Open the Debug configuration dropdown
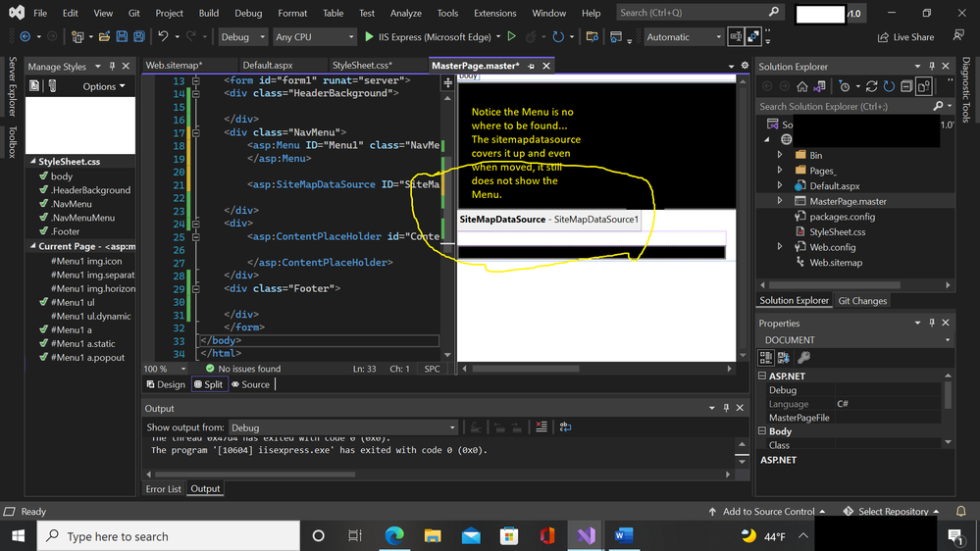Viewport: 980px width, 551px height. tap(242, 37)
